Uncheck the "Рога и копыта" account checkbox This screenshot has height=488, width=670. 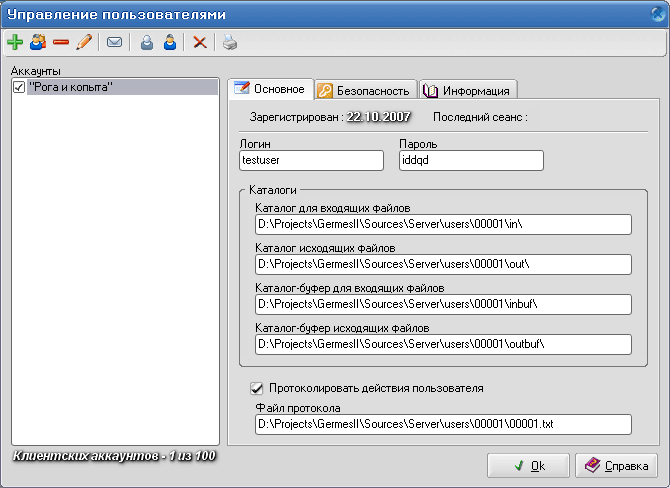(19, 87)
